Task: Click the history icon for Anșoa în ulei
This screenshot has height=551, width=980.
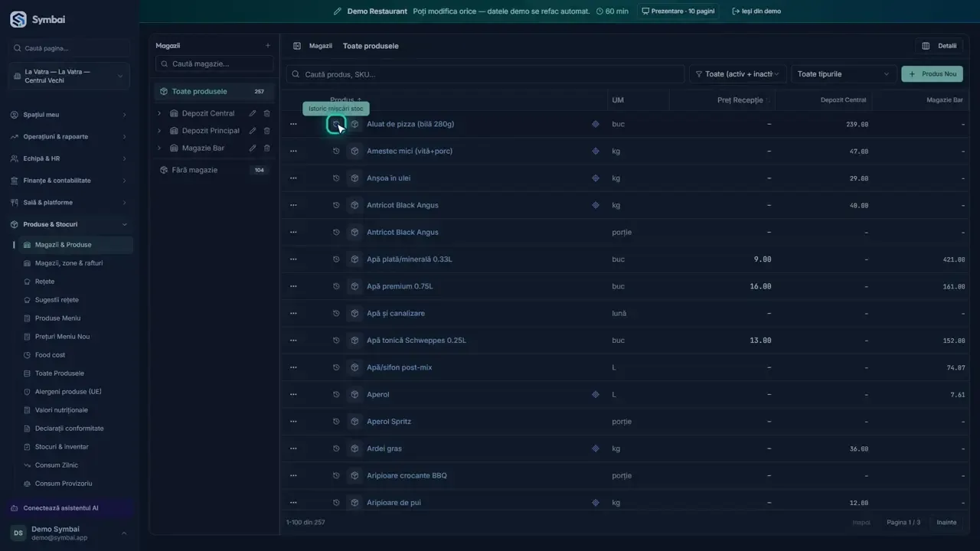Action: coord(336,178)
